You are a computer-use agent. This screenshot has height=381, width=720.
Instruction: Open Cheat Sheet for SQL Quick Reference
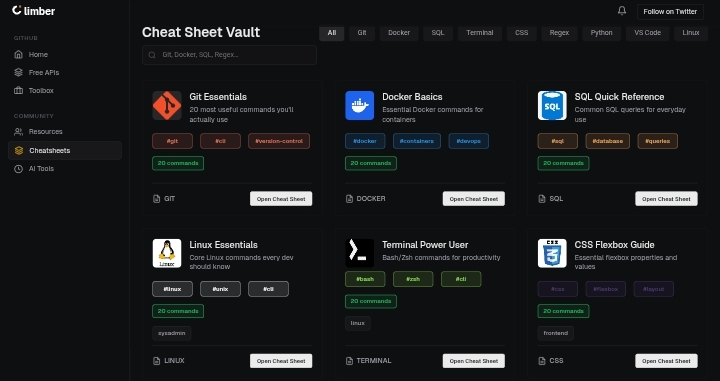pos(666,199)
